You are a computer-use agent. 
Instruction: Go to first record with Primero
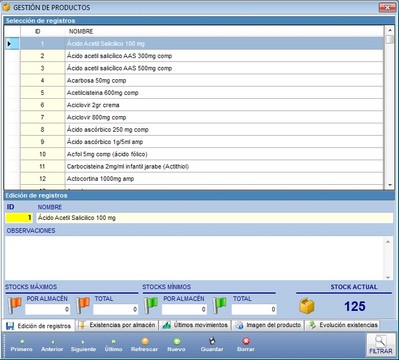22,346
